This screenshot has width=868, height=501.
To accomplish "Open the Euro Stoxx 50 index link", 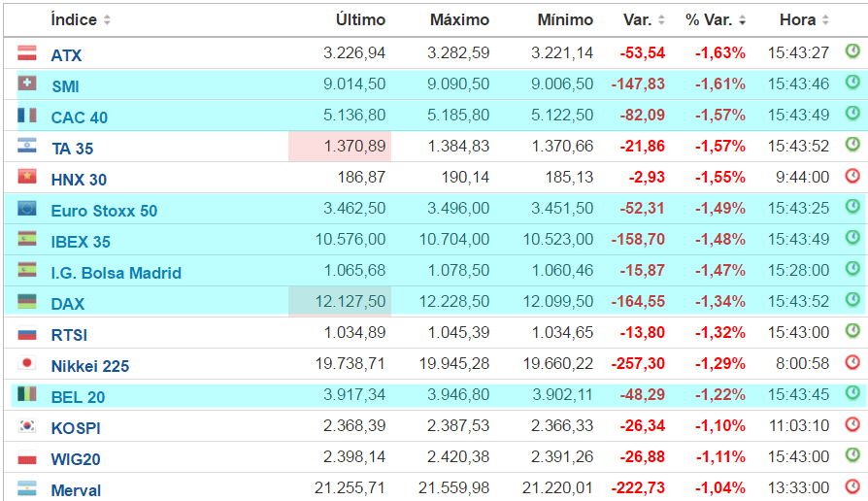I will (x=104, y=211).
